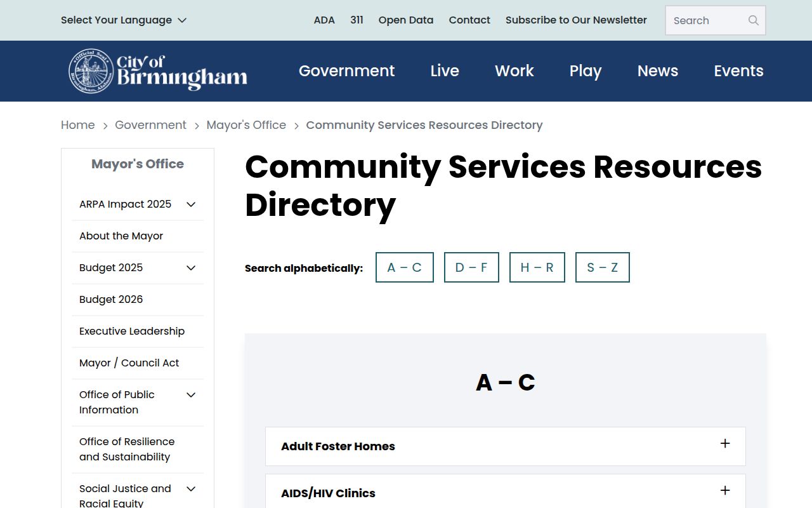812x508 pixels.
Task: Click the Subscribe to Our Newsletter link
Action: (576, 20)
